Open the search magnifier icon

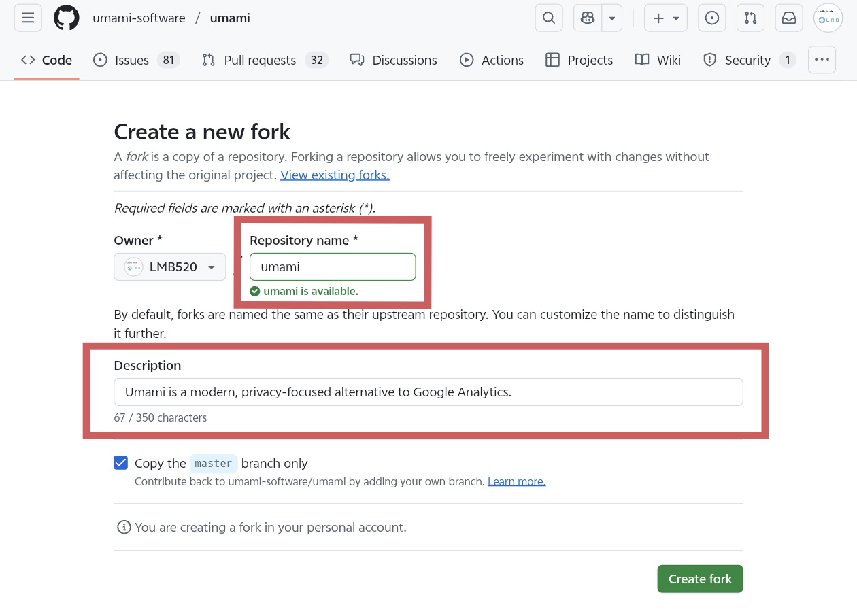[549, 18]
